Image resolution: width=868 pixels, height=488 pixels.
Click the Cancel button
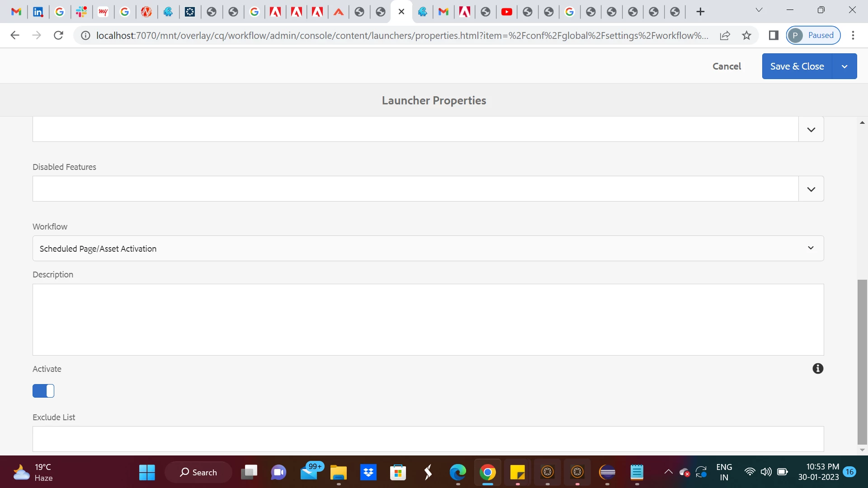click(x=726, y=66)
